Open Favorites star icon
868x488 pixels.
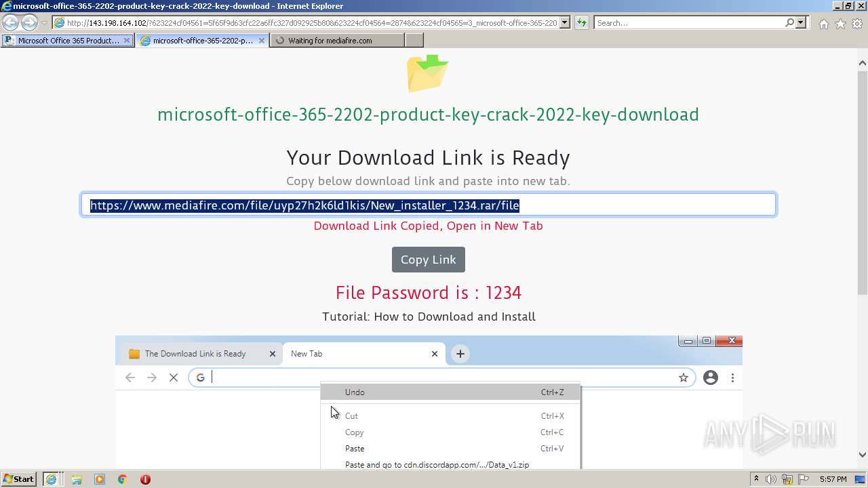840,23
